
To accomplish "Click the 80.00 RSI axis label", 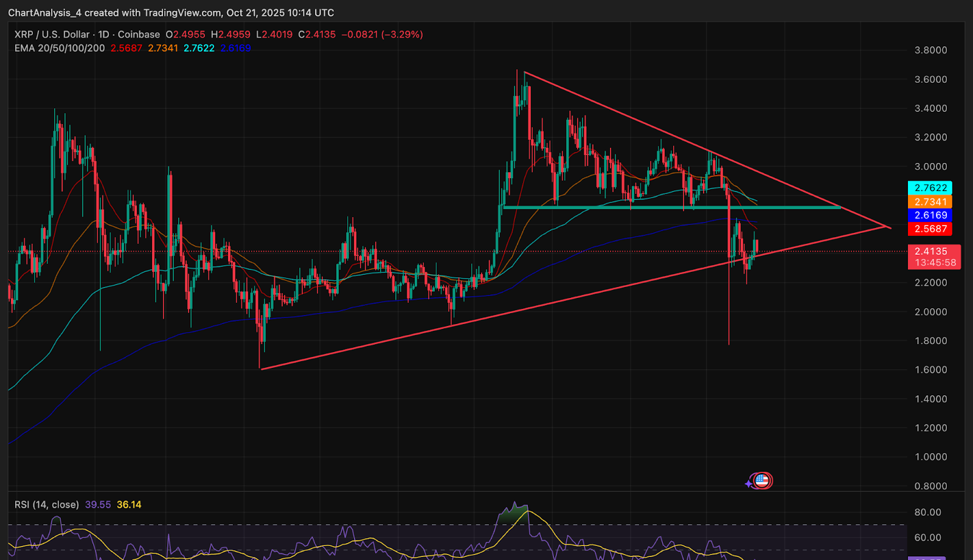I will pos(927,512).
